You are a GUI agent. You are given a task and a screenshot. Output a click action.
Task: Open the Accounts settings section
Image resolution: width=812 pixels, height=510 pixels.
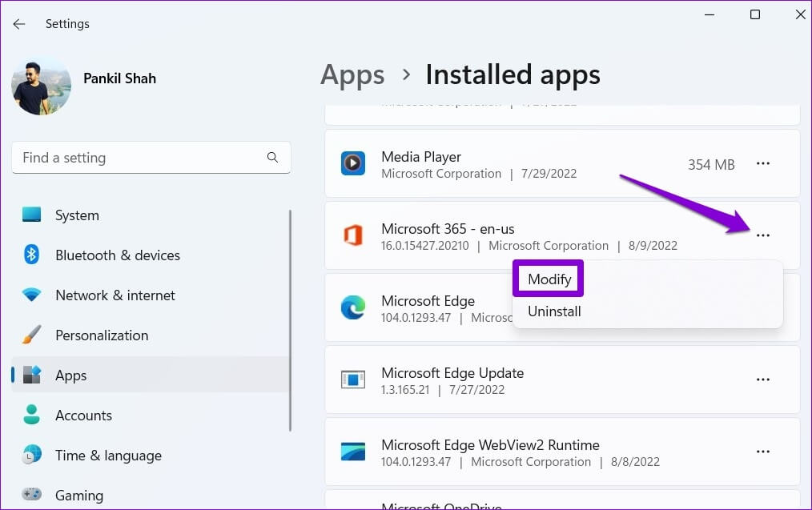pos(83,416)
